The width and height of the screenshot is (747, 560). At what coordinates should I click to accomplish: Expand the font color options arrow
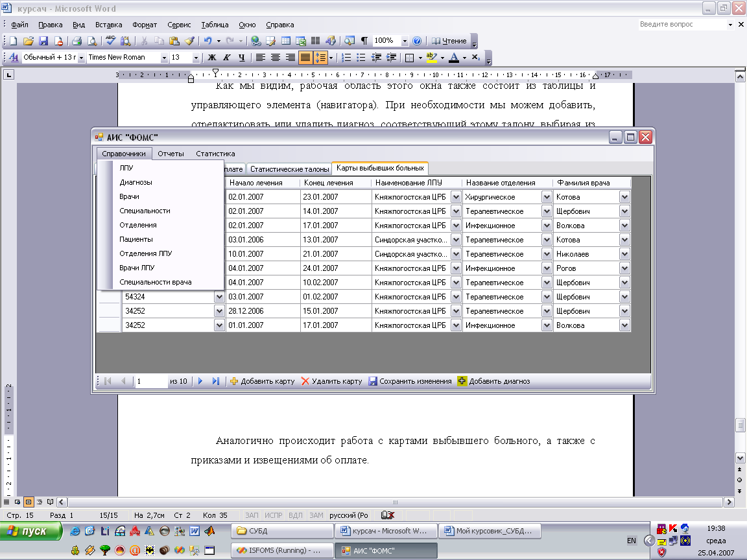(x=464, y=58)
